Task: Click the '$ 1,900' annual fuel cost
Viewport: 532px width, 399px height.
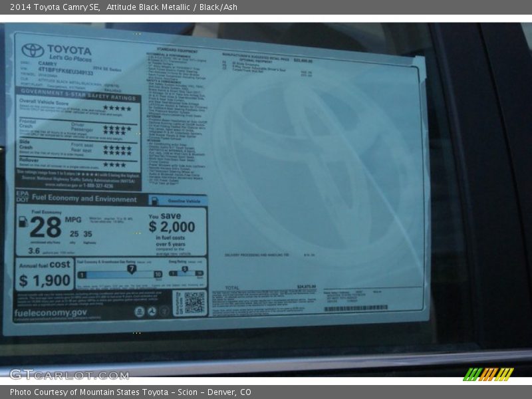Action: [45, 281]
